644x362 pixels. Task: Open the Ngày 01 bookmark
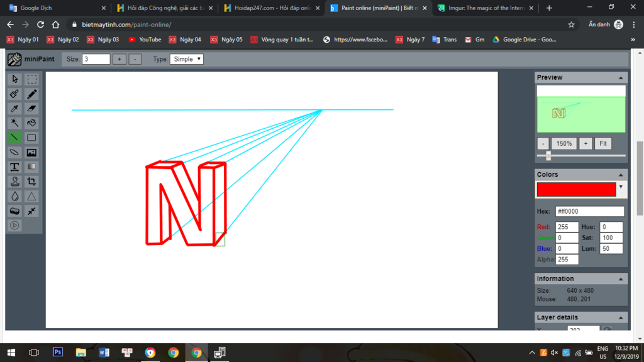(23, 40)
